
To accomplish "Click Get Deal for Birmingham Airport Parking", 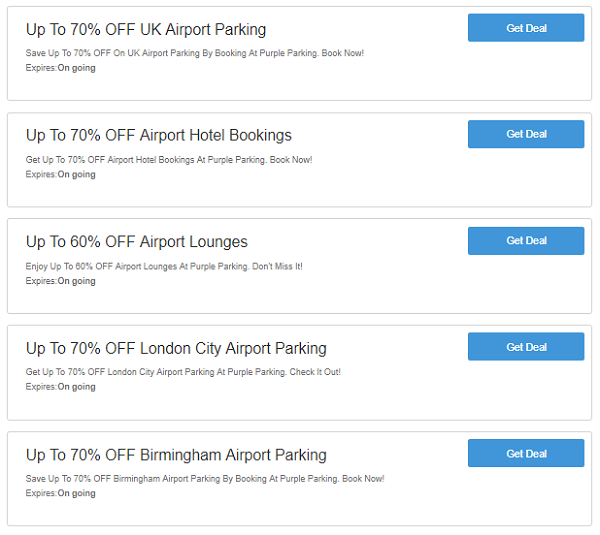I will click(x=526, y=453).
